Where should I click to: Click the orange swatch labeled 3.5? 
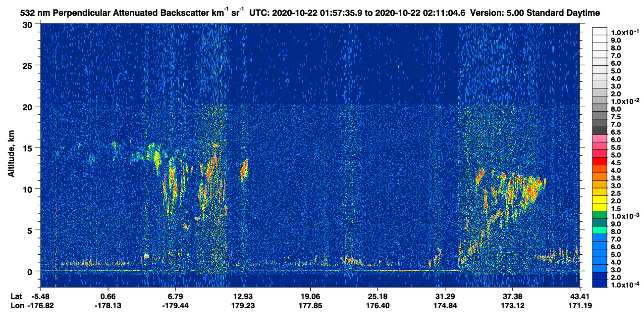pyautogui.click(x=599, y=178)
